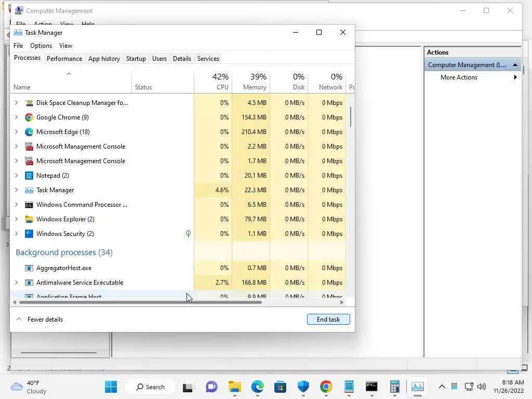
Task: Click the network icon in system tray
Action: (x=469, y=387)
